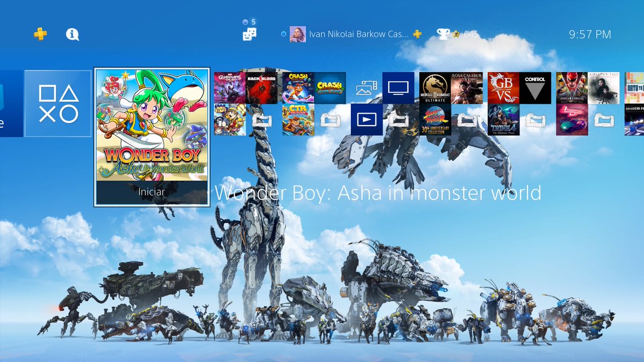Select the tile with square, triangle, cross, circle symbols
The width and height of the screenshot is (644, 362).
pos(58,104)
